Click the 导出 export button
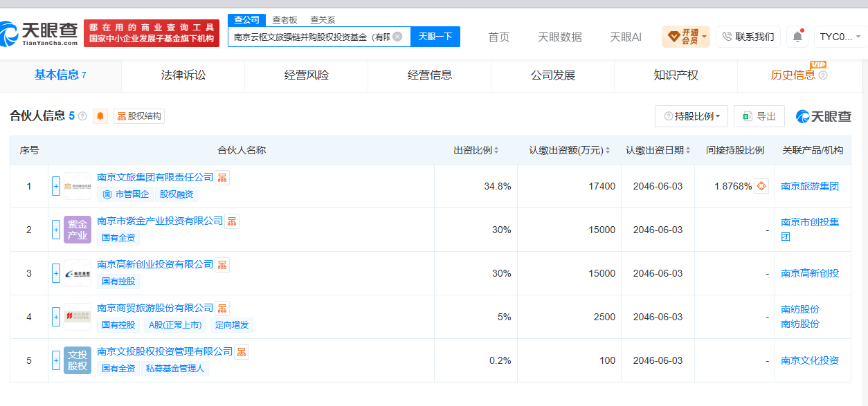The height and width of the screenshot is (406, 868). click(759, 116)
